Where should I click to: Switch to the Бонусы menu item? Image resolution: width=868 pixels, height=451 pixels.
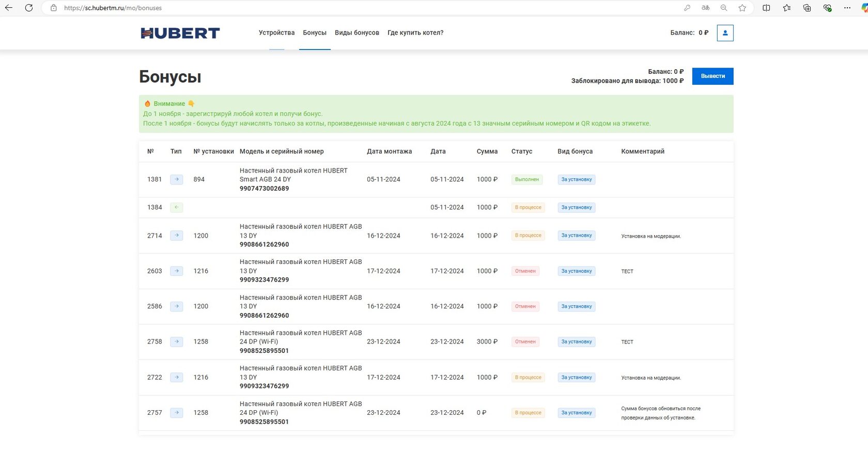[315, 33]
